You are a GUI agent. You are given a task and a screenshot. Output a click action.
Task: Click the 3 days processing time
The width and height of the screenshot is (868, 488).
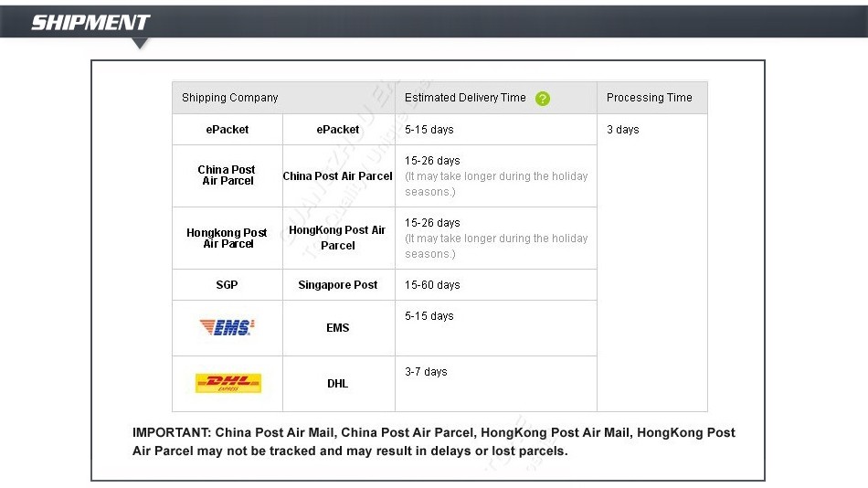623,130
